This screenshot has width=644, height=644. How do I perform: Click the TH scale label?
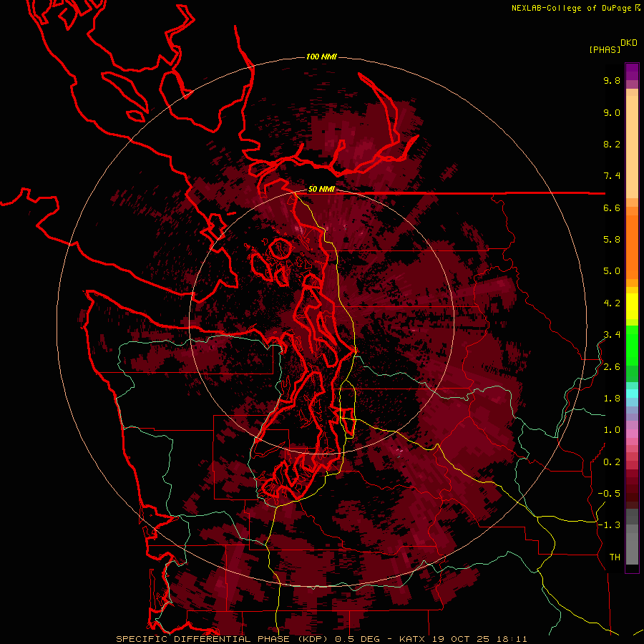615,557
